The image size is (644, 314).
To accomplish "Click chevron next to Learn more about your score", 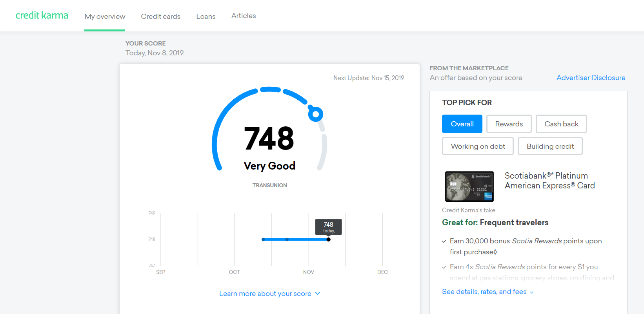I will tap(318, 293).
